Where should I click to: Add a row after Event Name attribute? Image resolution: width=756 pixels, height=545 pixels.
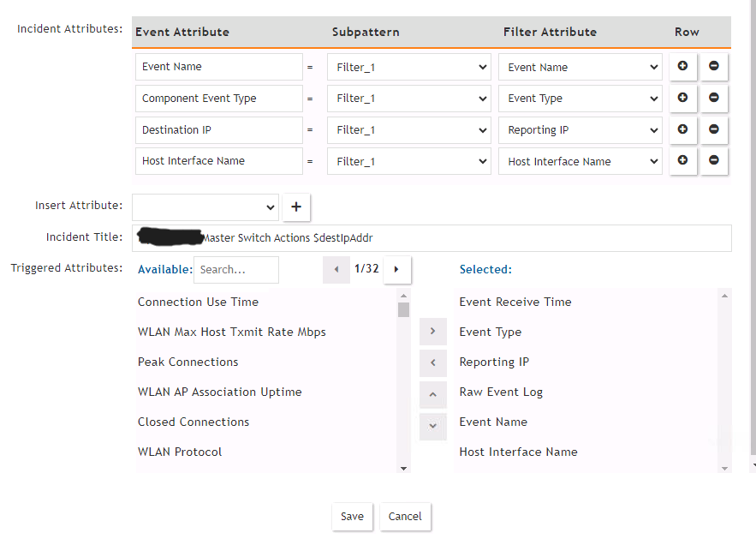pyautogui.click(x=682, y=67)
